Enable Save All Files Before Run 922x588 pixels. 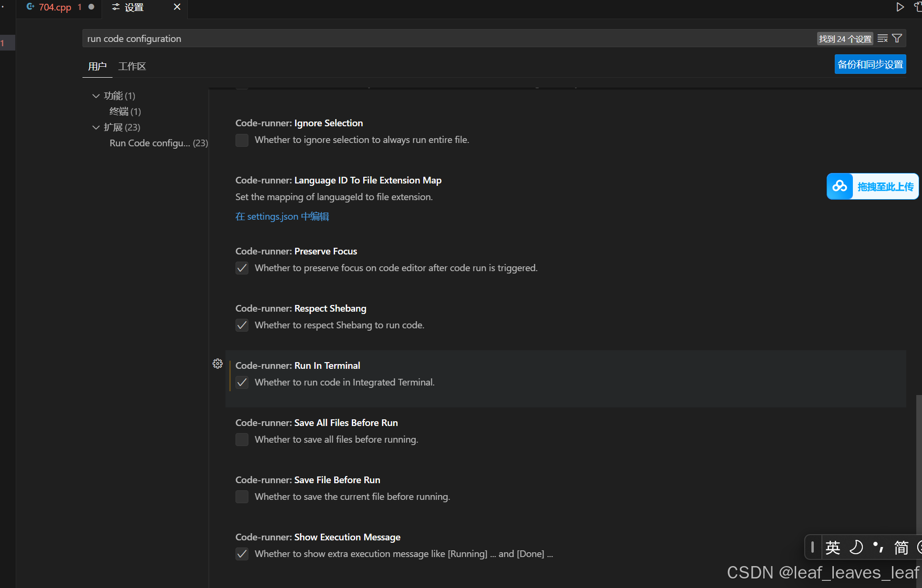tap(242, 440)
